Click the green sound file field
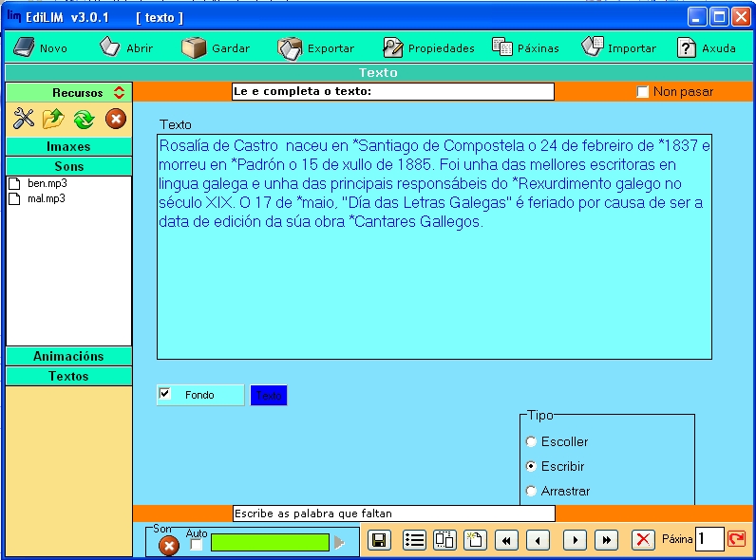756x560 pixels. [x=270, y=542]
